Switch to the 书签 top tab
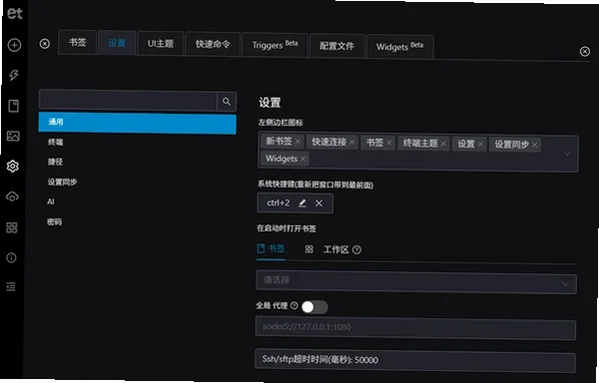The height and width of the screenshot is (383, 599). [x=78, y=42]
